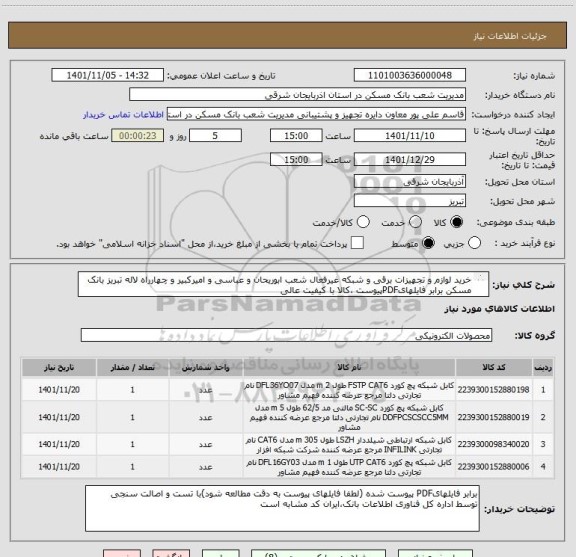576x557 pixels.
Task: Click the LSZH CAT6 305 m cable name
Action: point(349,445)
